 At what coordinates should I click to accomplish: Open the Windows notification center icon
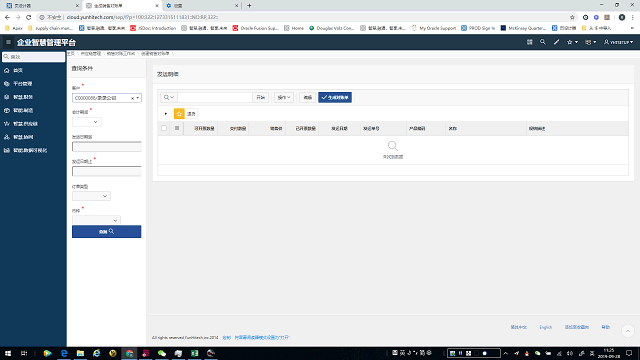pos(629,353)
